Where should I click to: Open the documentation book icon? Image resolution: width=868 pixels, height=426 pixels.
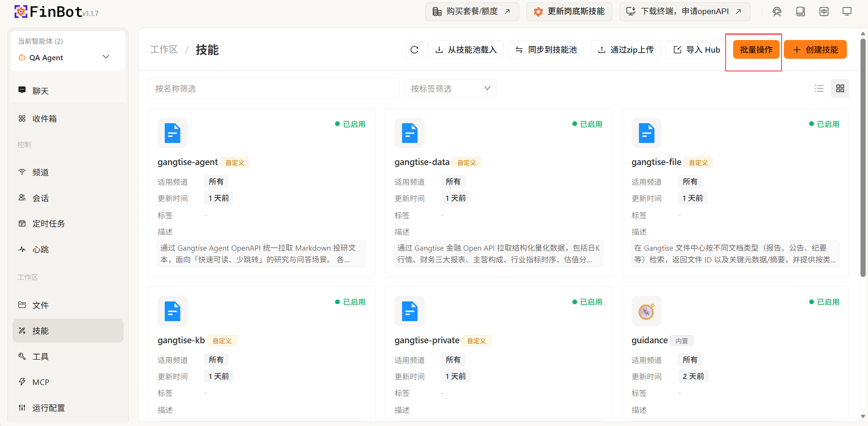point(800,12)
